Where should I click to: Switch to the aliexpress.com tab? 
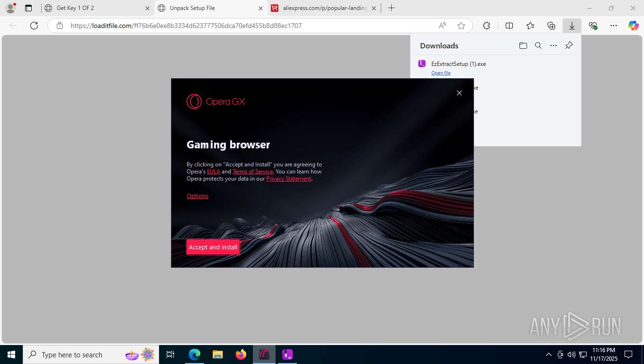[325, 8]
